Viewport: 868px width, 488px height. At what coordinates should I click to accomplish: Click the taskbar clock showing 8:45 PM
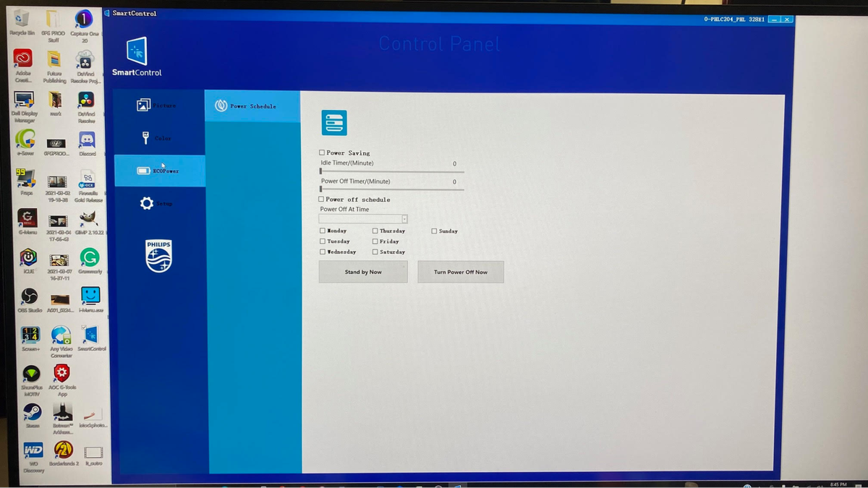coord(838,484)
